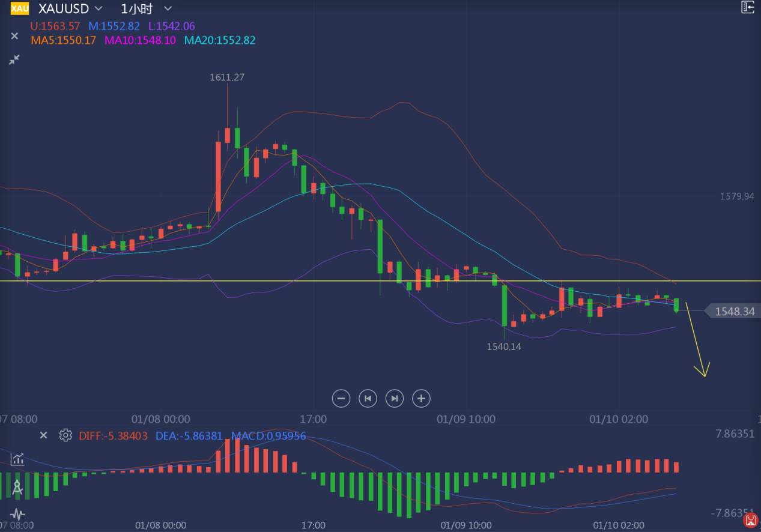Screen dimensions: 761x532
Task: Click the MA20:1552.82 indicator label
Action: pos(220,40)
